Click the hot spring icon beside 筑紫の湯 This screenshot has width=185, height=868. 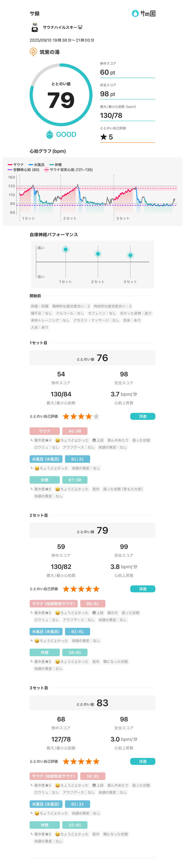33,52
